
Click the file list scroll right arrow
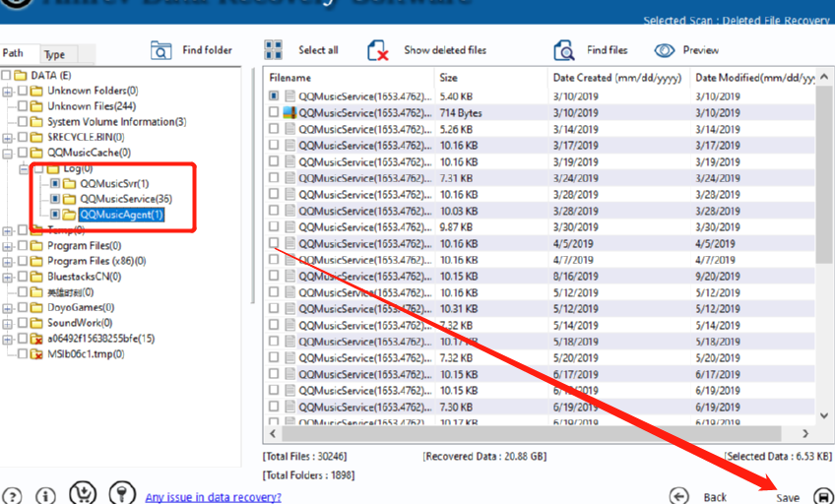[x=805, y=433]
